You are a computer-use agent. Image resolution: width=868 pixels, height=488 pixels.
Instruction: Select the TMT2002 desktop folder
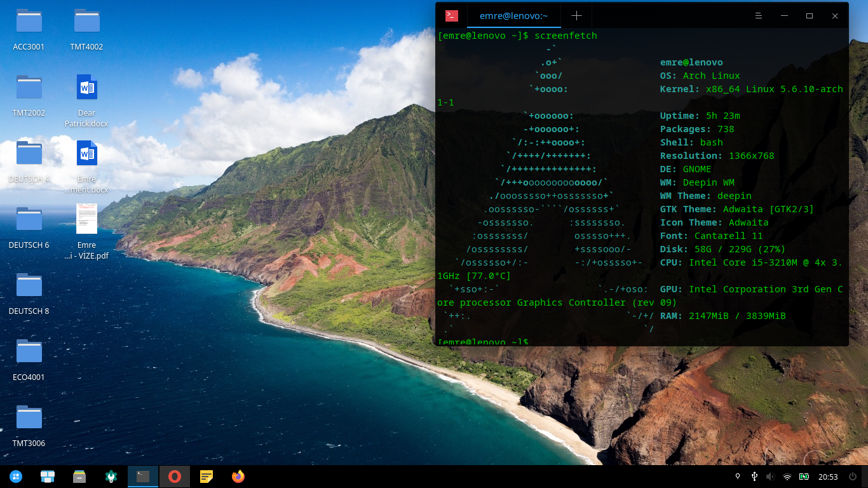[x=29, y=96]
